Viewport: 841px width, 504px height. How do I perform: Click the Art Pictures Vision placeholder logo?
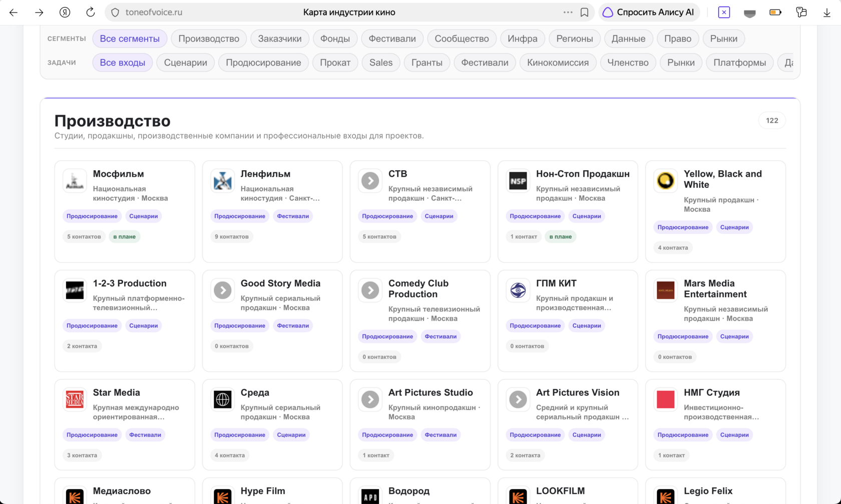pyautogui.click(x=518, y=399)
